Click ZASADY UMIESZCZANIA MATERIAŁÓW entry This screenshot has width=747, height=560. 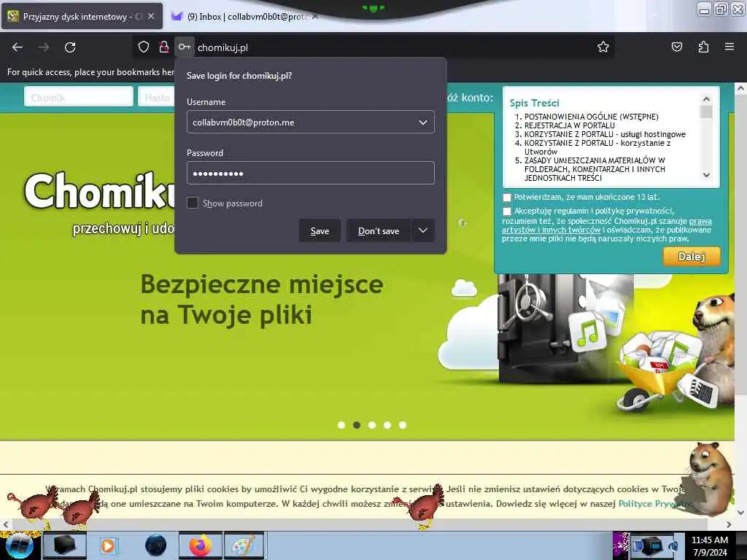click(x=595, y=169)
